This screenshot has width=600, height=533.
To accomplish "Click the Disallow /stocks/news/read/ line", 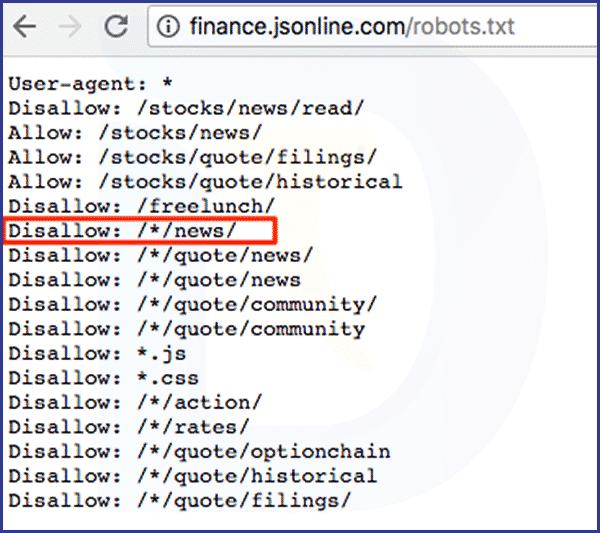I will (186, 108).
